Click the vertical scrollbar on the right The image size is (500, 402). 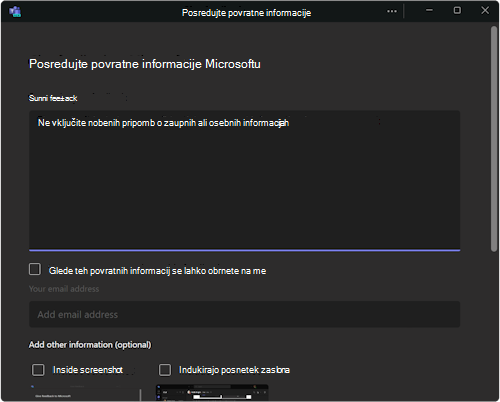coord(494,138)
